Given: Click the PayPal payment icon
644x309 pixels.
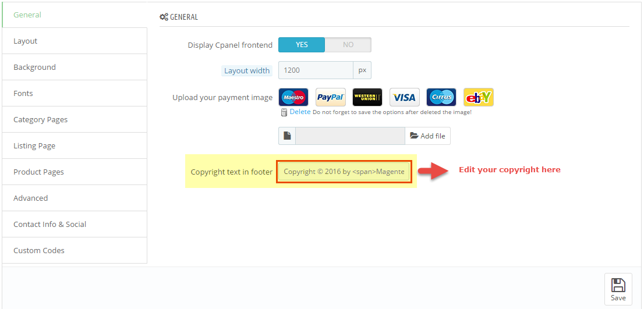Looking at the screenshot, I should (x=331, y=97).
